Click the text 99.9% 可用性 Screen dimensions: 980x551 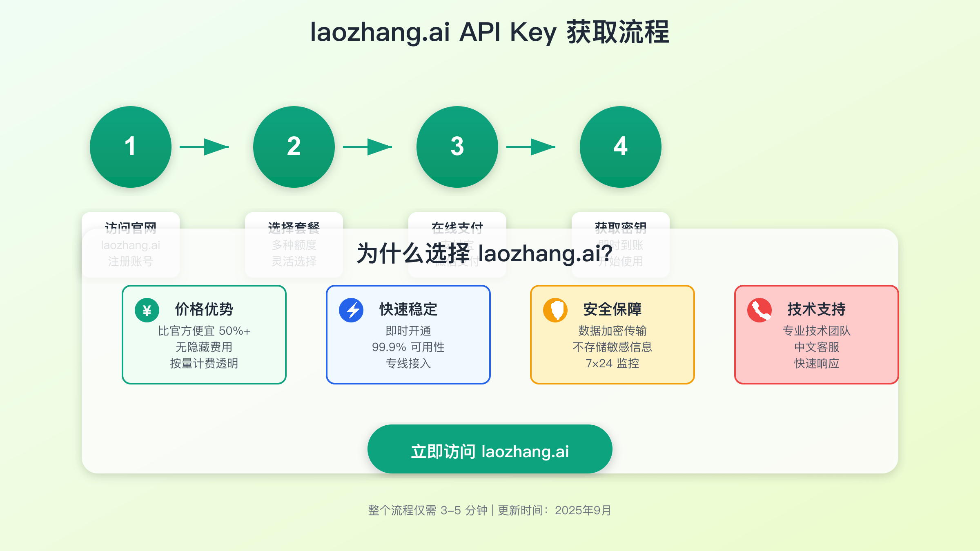(x=408, y=347)
